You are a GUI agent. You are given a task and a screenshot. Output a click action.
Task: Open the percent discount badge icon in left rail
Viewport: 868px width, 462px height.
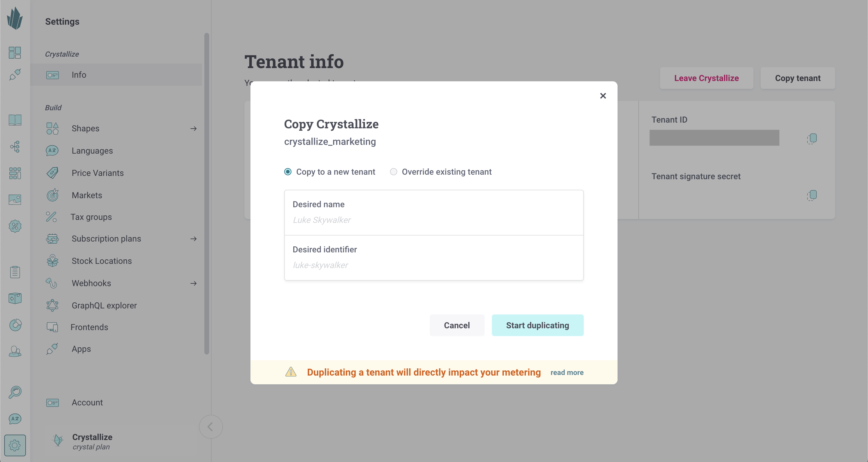click(15, 226)
